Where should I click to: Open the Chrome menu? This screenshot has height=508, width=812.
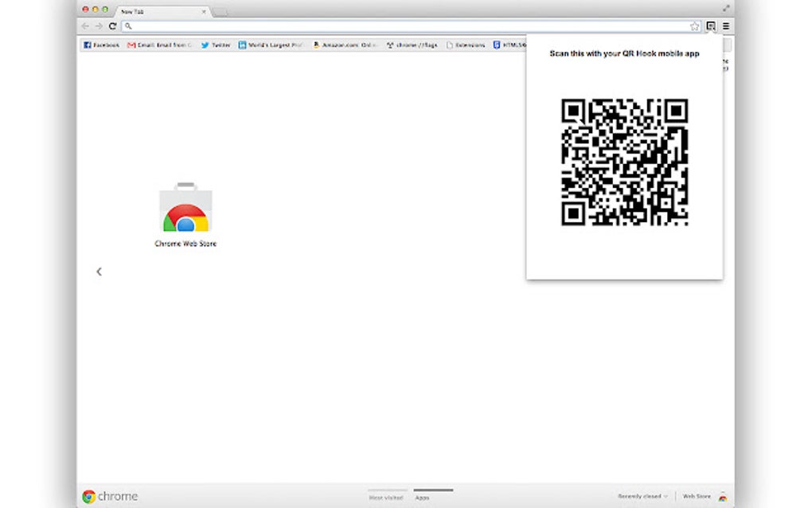726,25
